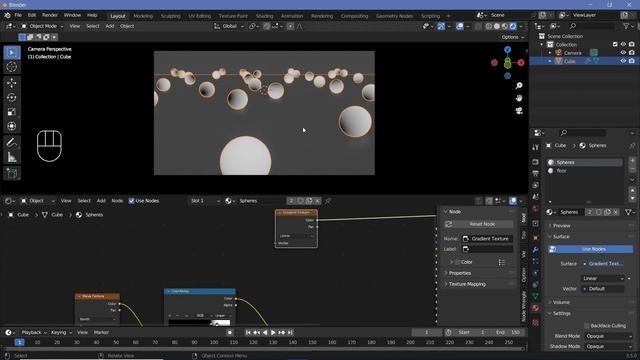Select the 3D Cursor tool
This screenshot has width=640, height=360.
tap(11, 67)
